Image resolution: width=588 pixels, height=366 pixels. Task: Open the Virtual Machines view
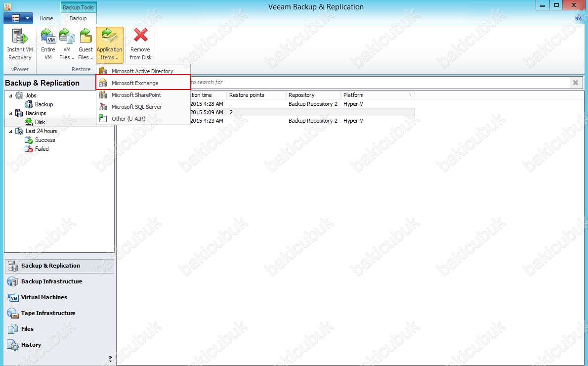coord(59,297)
